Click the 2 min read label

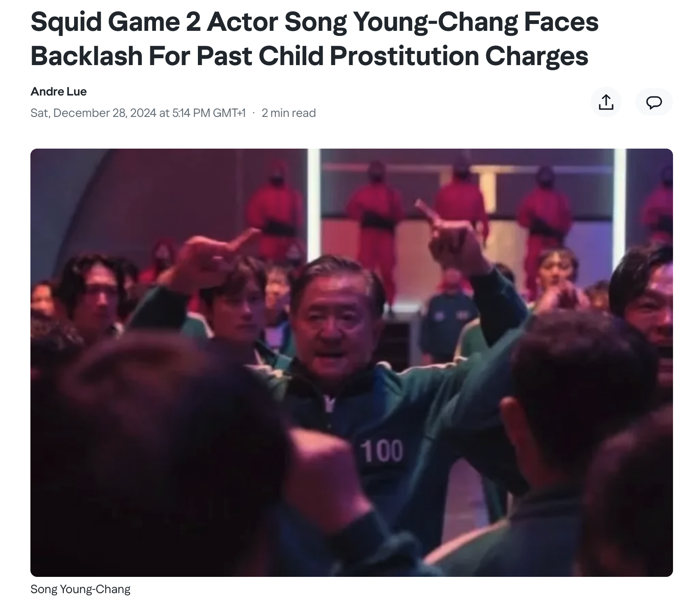click(x=289, y=113)
